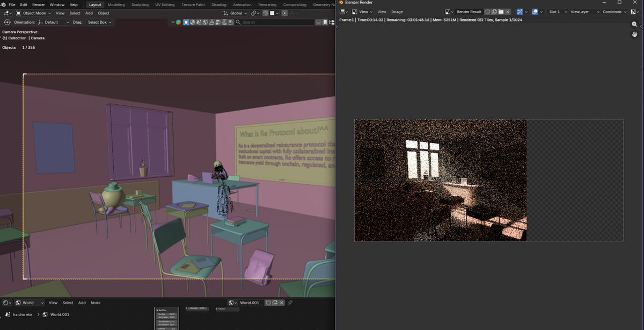
Task: Click the highlighted blue square filter icon
Action: coord(186,22)
